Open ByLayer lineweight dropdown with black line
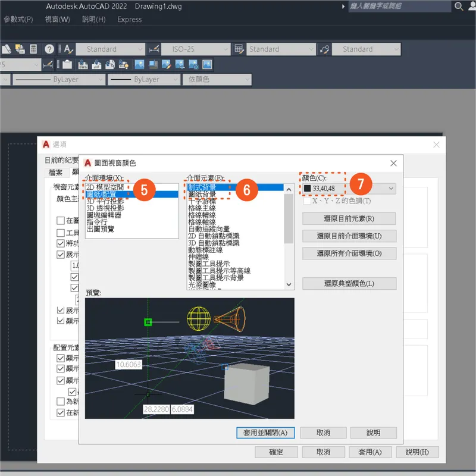Image resolution: width=476 pixels, height=476 pixels. tap(144, 80)
